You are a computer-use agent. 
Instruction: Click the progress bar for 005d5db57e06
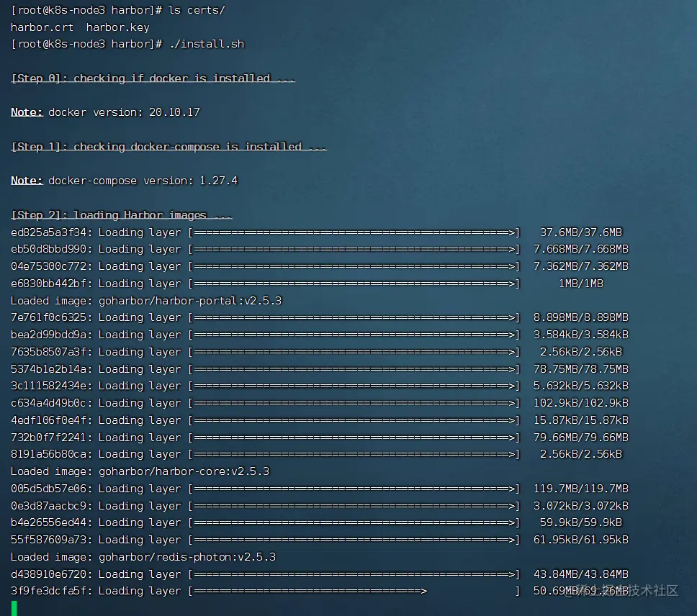coord(354,489)
